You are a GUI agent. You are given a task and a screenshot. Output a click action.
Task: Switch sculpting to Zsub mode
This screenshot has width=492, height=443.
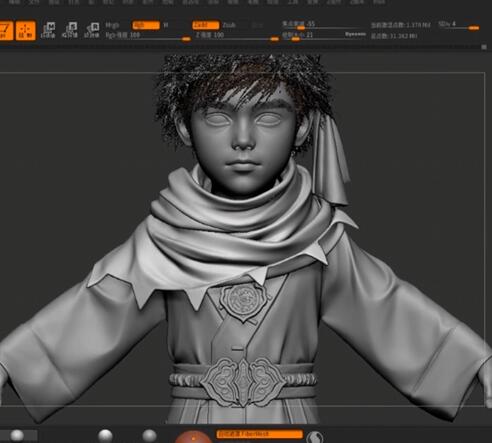229,25
